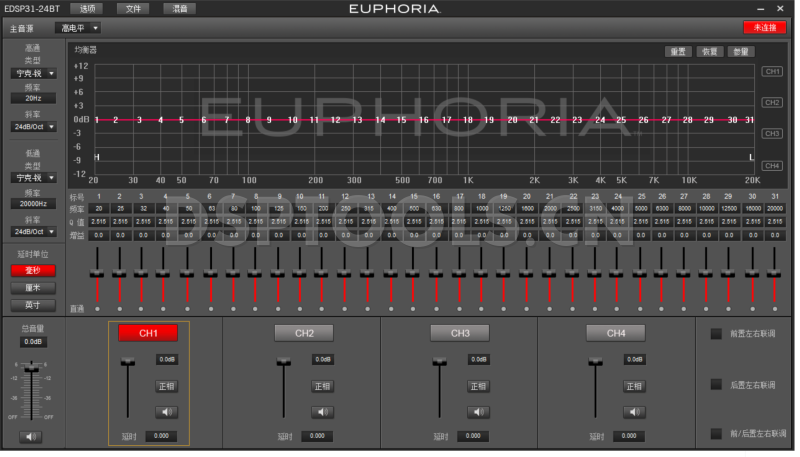The image size is (800, 457).
Task: Open the 主音源 source dropdown (高电平)
Action: pyautogui.click(x=77, y=29)
